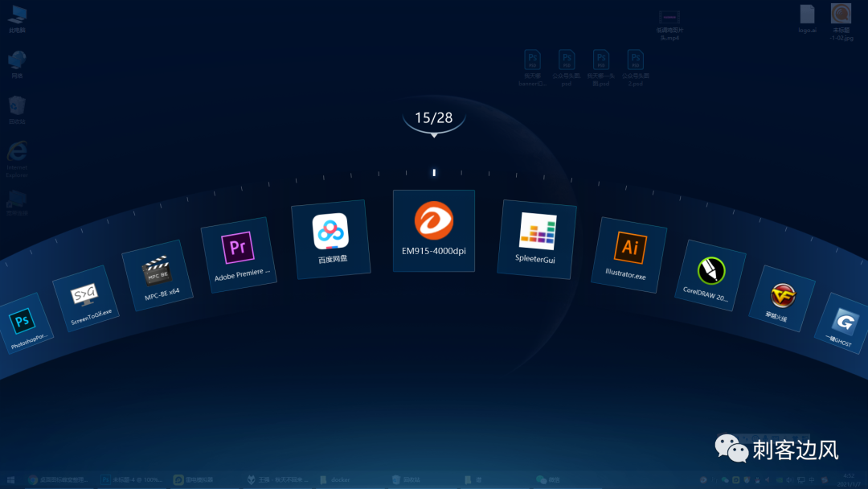Open 此电脑 desktop icon
This screenshot has height=489, width=868.
17,19
